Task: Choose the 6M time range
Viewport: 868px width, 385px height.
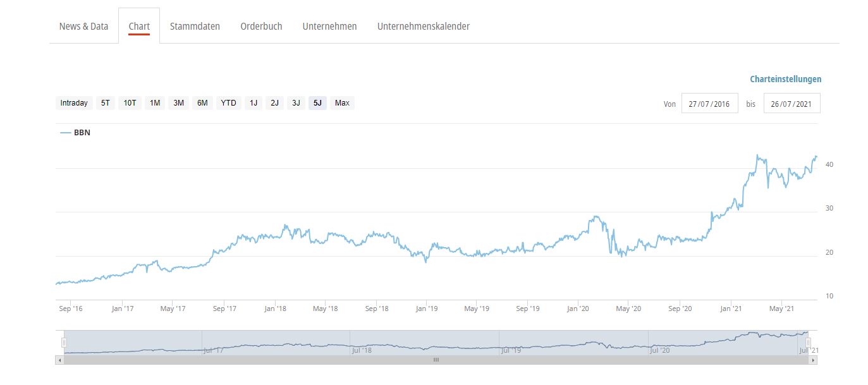Action: click(x=202, y=103)
